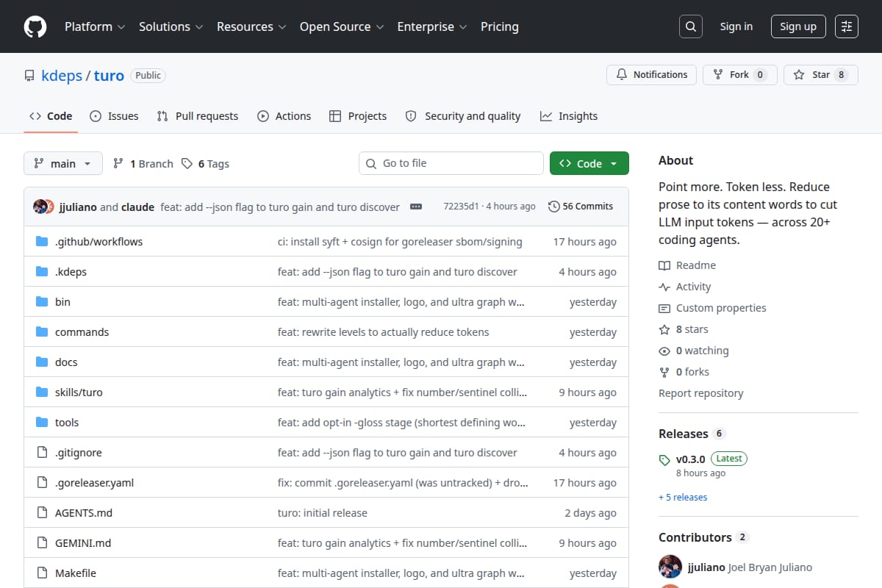Click the tools folder icon
Viewport: 882px width, 588px height.
point(42,422)
